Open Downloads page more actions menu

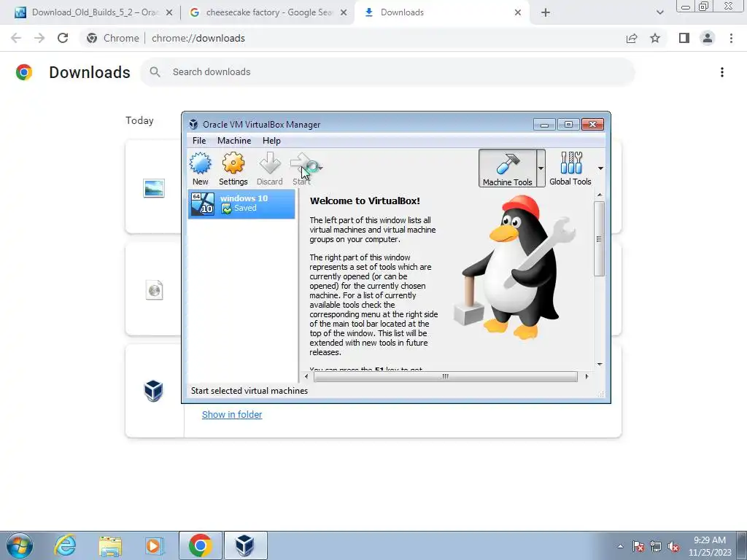coord(721,72)
